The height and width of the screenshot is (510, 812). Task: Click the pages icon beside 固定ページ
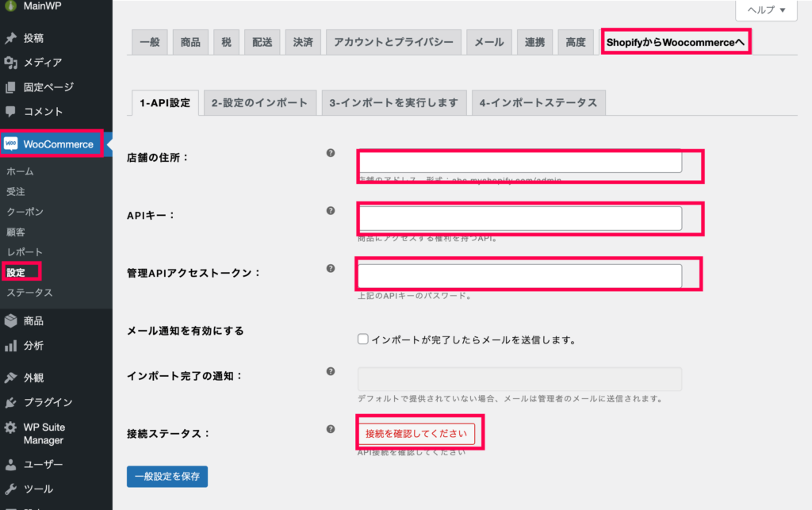10,87
